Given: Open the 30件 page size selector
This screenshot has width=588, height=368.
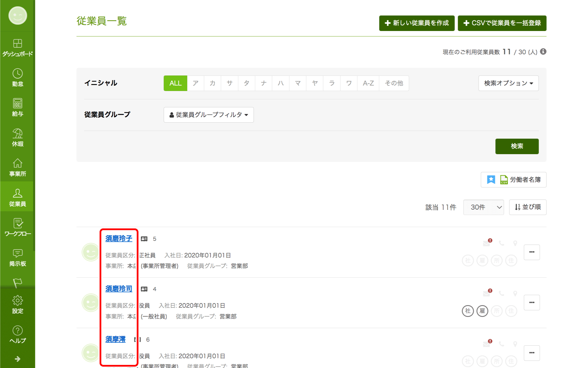Looking at the screenshot, I should (x=483, y=207).
